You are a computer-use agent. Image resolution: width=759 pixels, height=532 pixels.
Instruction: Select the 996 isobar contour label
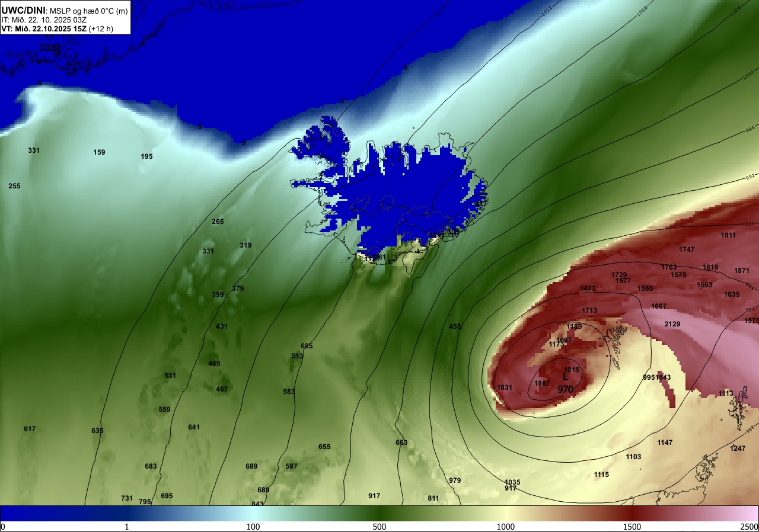point(750,129)
